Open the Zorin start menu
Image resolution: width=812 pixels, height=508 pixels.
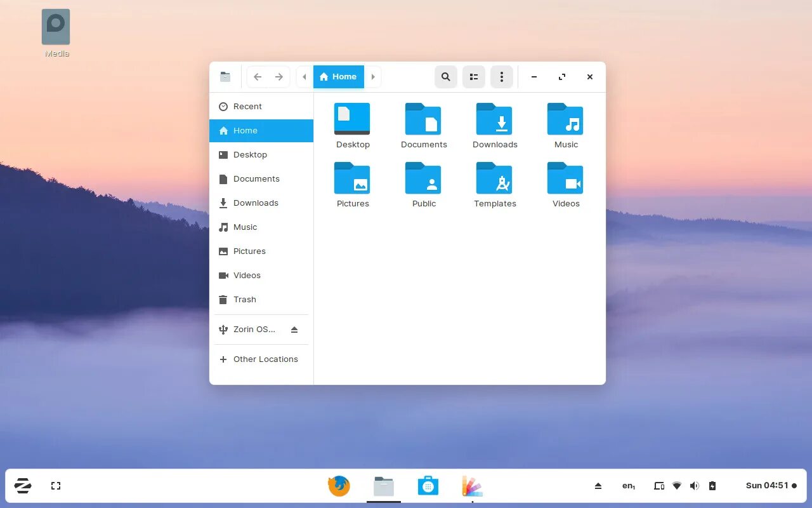pos(23,486)
